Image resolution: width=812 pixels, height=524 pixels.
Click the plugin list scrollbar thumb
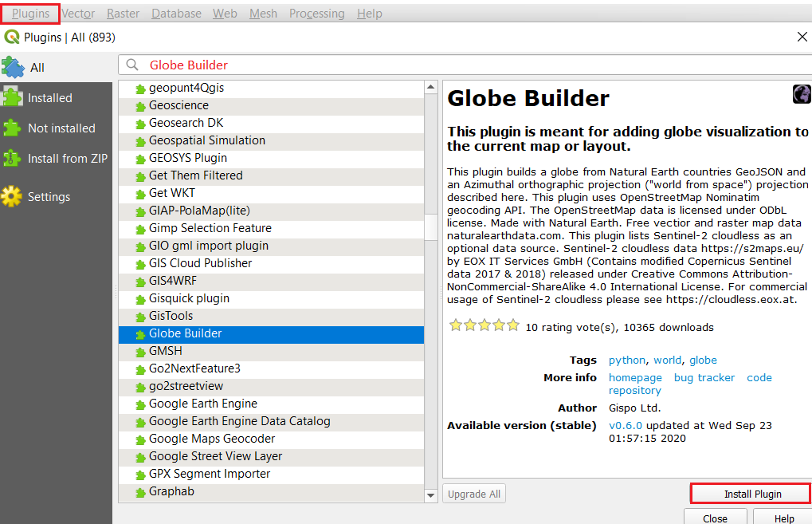point(431,227)
